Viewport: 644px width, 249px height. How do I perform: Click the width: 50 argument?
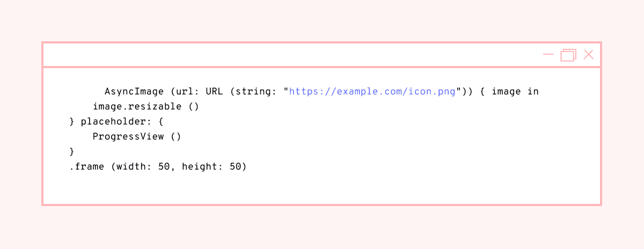(145, 167)
